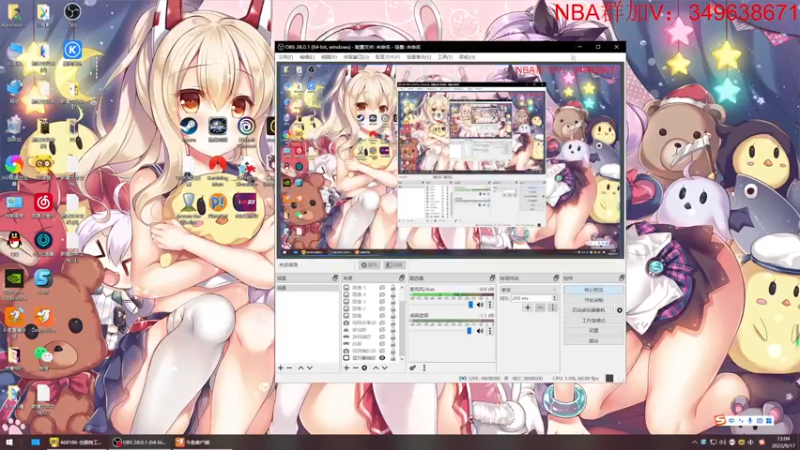Add a new scene with plus icon
800x450 pixels.
pos(280,368)
